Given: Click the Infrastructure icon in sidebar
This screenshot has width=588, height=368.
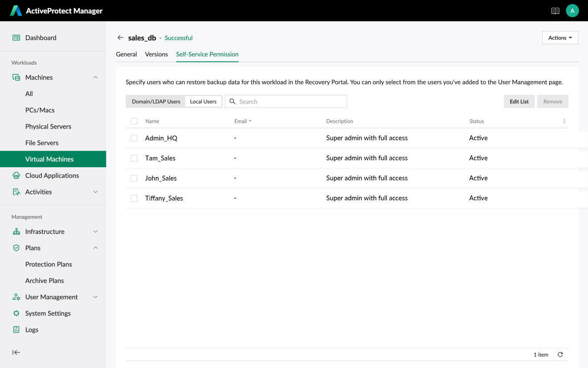Looking at the screenshot, I should tap(16, 232).
